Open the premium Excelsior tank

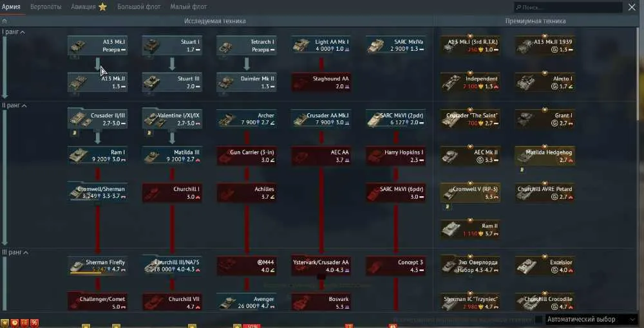click(545, 266)
